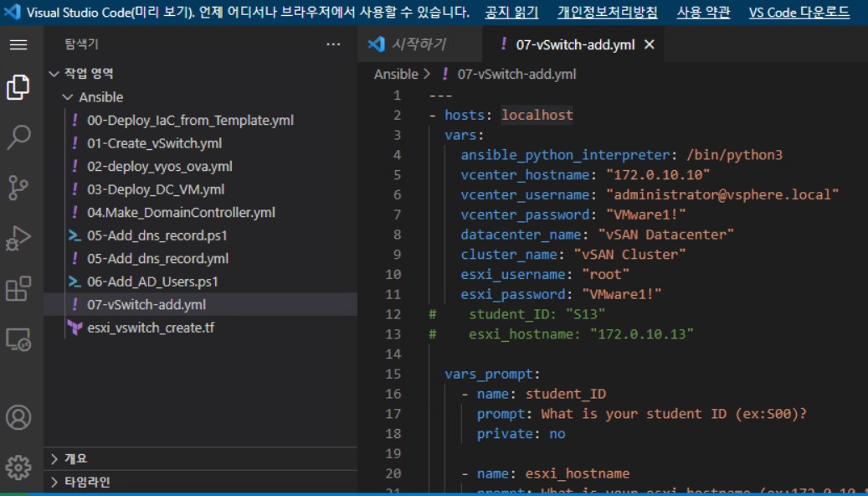Open the Explorer view icon
Image resolution: width=868 pixels, height=496 pixels.
pyautogui.click(x=18, y=88)
